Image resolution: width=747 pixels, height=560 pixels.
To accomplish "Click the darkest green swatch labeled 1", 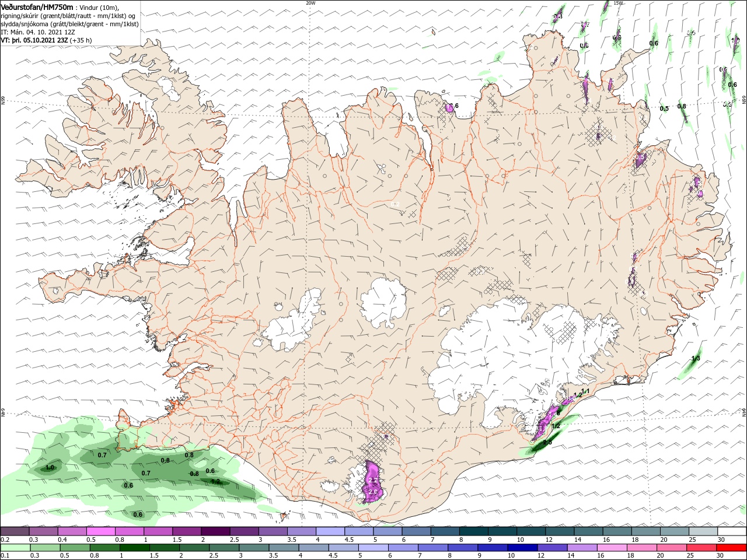I will coord(135,548).
